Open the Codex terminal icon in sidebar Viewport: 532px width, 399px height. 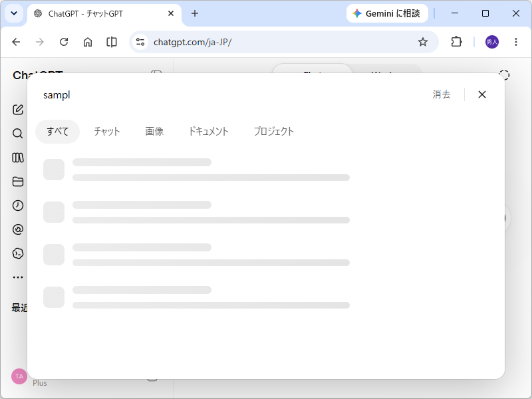pyautogui.click(x=18, y=253)
